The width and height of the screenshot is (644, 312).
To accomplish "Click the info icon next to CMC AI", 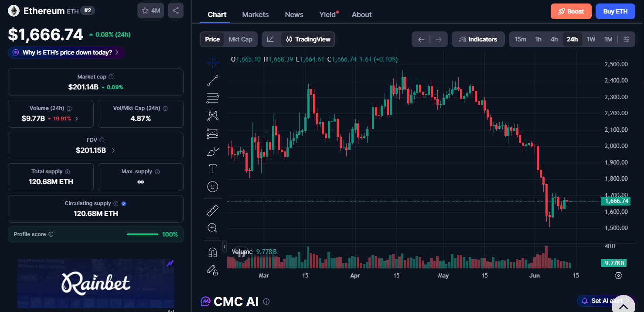I will tap(266, 302).
